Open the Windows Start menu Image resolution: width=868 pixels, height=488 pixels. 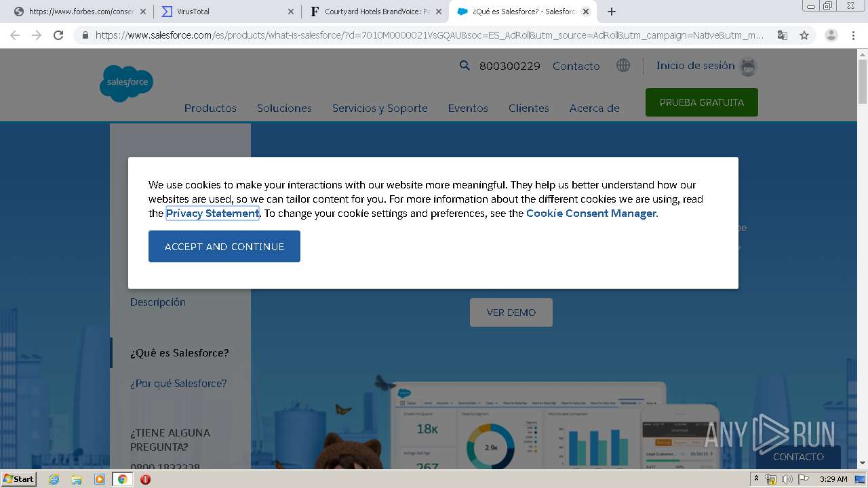click(19, 479)
